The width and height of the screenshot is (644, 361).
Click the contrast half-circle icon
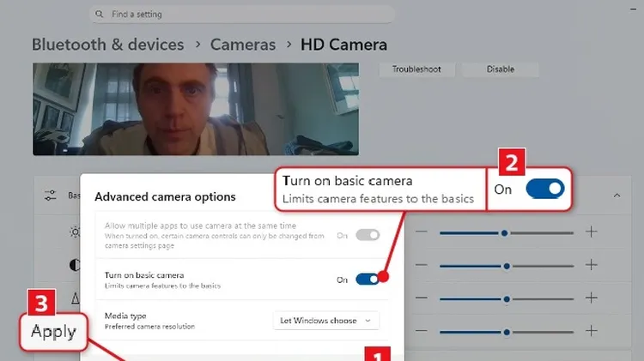pyautogui.click(x=74, y=265)
